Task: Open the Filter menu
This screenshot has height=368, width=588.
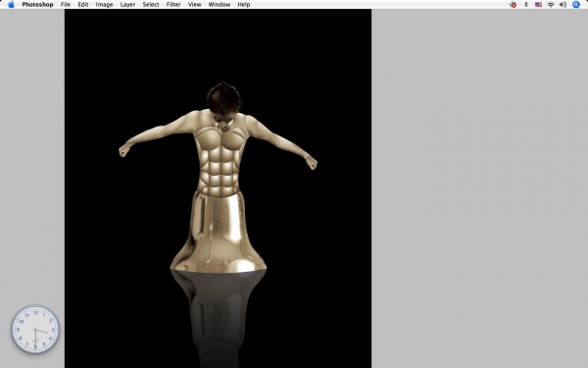Action: (x=173, y=5)
